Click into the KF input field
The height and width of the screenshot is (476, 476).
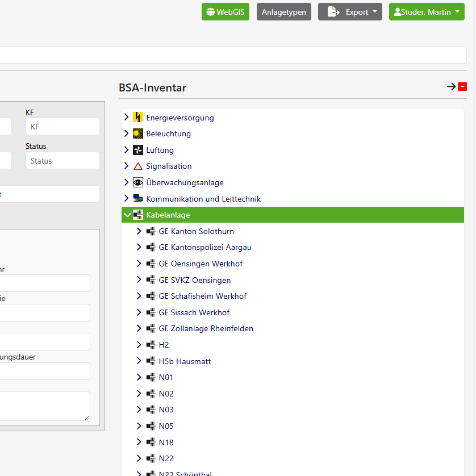tap(62, 127)
